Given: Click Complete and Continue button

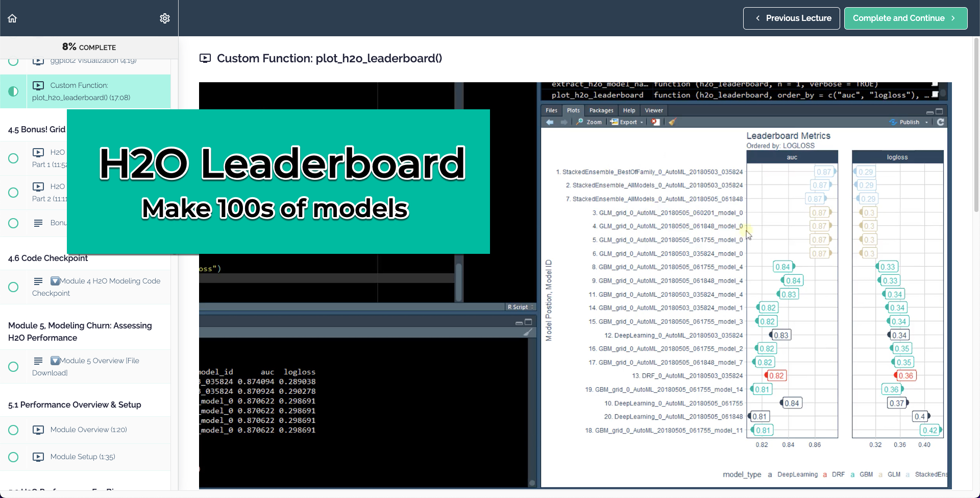Looking at the screenshot, I should point(905,18).
